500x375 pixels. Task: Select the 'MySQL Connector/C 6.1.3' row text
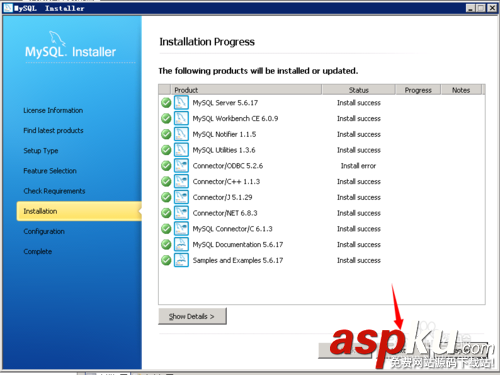(232, 229)
